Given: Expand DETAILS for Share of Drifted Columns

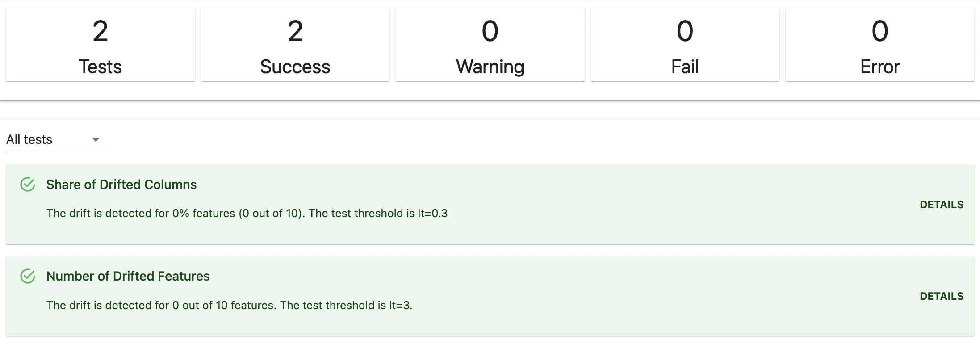Looking at the screenshot, I should pos(942,205).
